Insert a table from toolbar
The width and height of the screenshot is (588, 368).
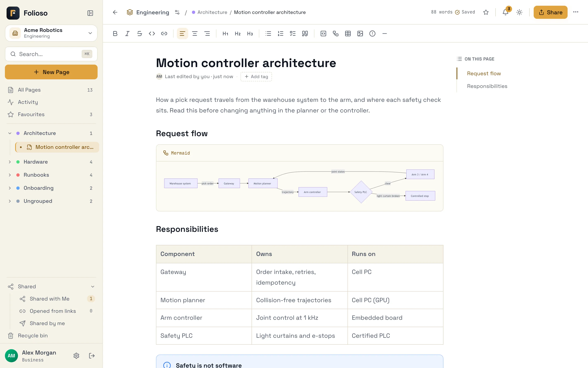348,34
